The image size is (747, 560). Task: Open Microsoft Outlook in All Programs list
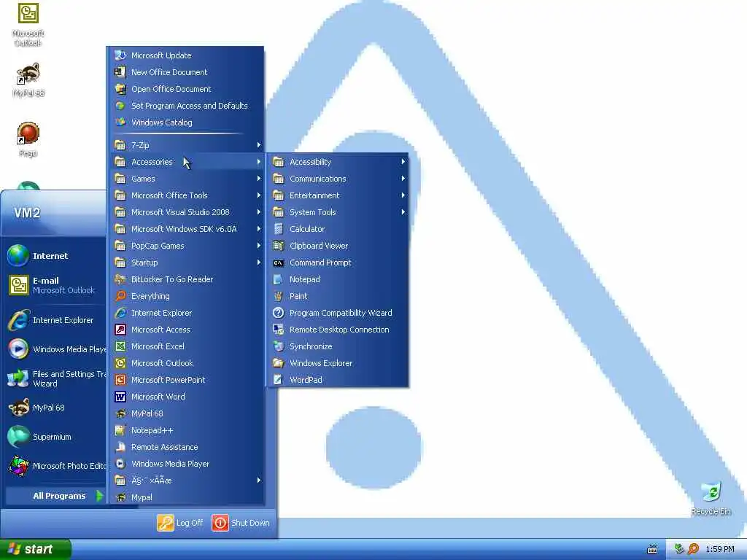(186, 363)
